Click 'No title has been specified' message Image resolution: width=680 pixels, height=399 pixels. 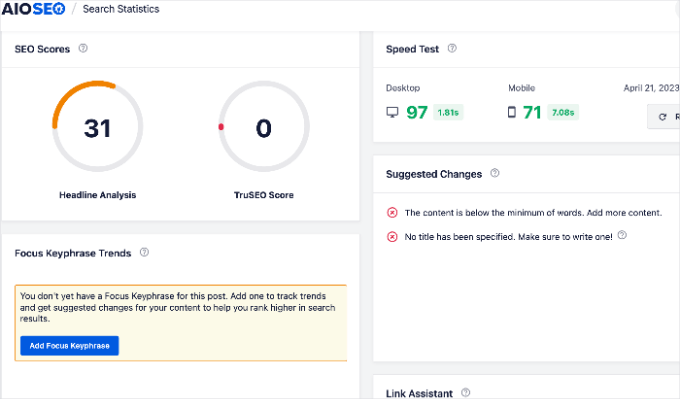[508, 237]
